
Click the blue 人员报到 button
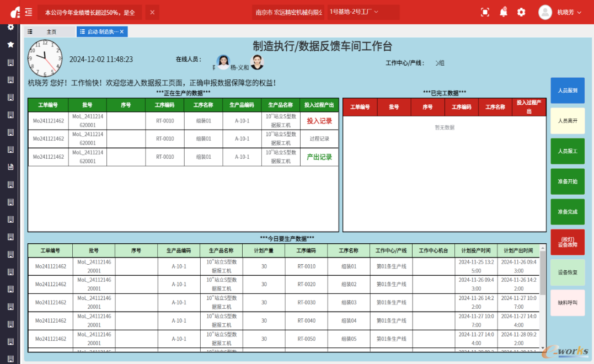point(568,90)
